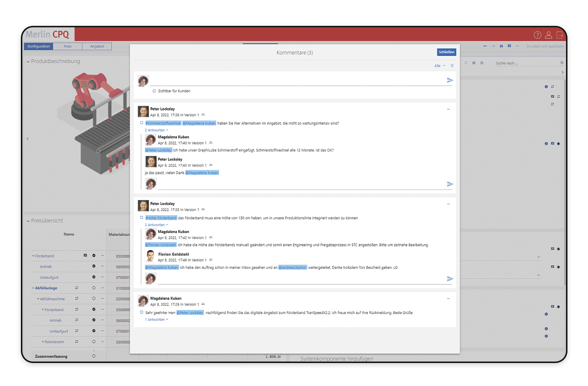Image resolution: width=588 pixels, height=386 pixels.
Task: Select the Zusammenfassung row radio circle
Action: pyautogui.click(x=94, y=356)
